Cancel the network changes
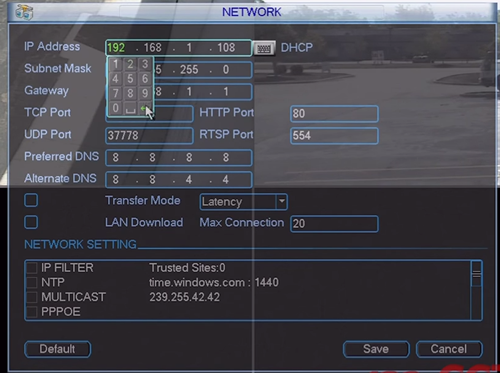The width and height of the screenshot is (500, 373). [449, 349]
